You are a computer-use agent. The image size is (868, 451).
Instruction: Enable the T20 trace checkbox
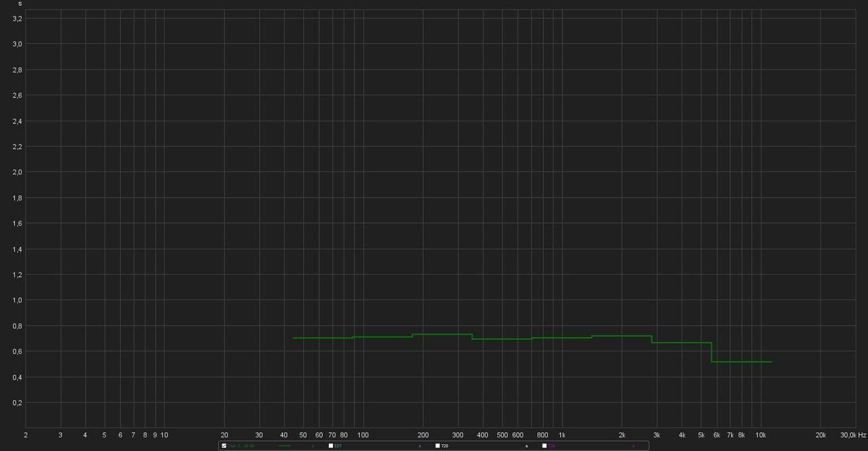tap(437, 446)
